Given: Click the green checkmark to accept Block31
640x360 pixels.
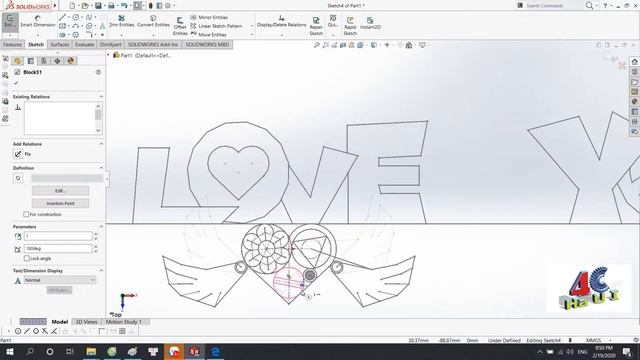Looking at the screenshot, I should (x=16, y=83).
